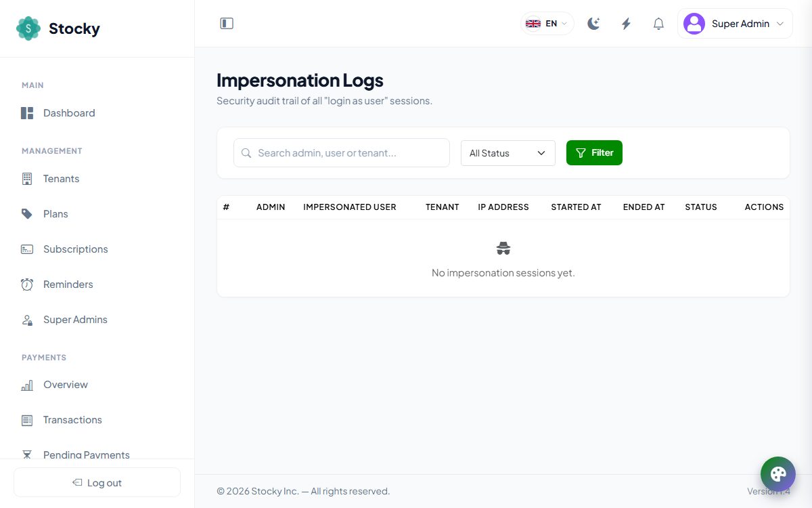Screen dimensions: 812x508
Task: Expand the Super Admin user menu
Action: 735,24
